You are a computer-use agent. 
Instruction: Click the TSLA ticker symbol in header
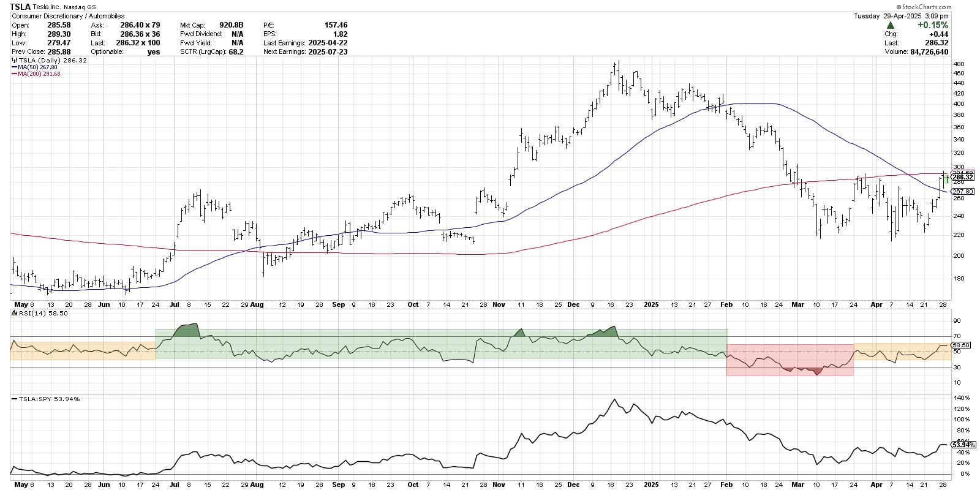click(20, 7)
